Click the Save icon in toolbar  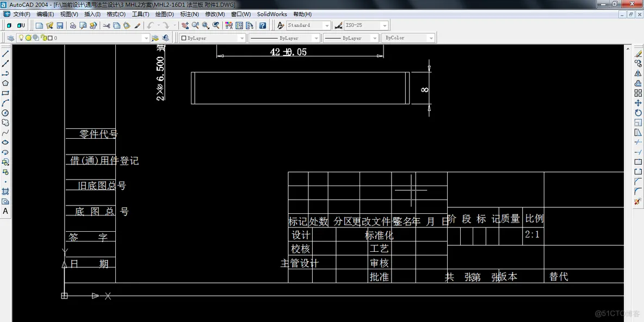click(x=60, y=26)
